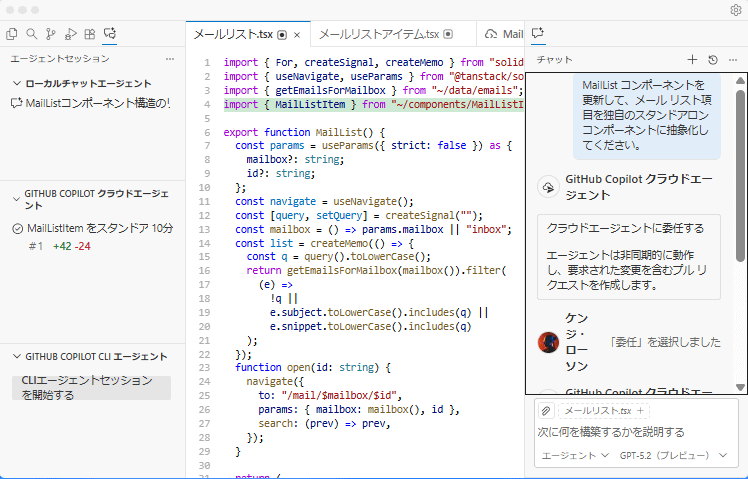Open the Extensions view icon
748x479 pixels.
coord(90,34)
